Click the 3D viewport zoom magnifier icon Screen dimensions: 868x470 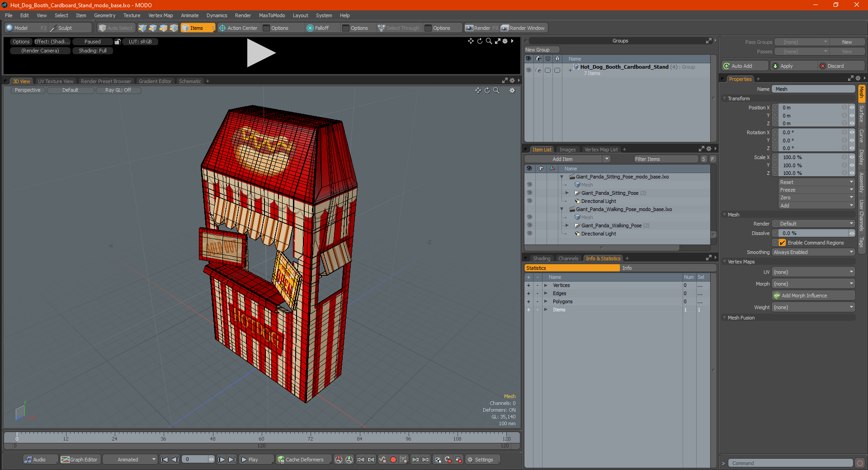pos(496,90)
